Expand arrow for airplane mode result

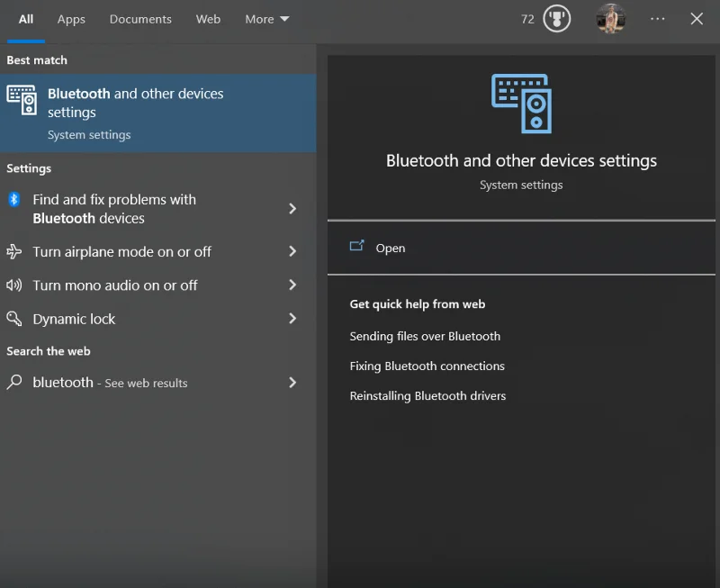(x=292, y=251)
